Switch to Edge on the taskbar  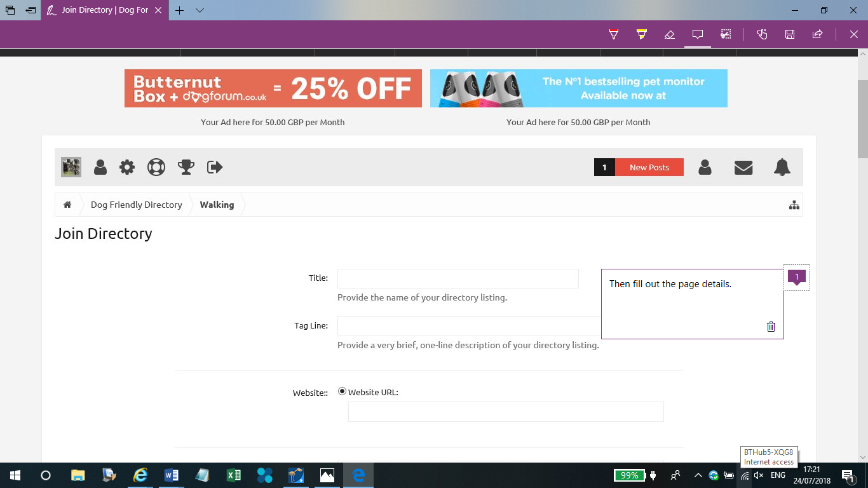tap(358, 475)
